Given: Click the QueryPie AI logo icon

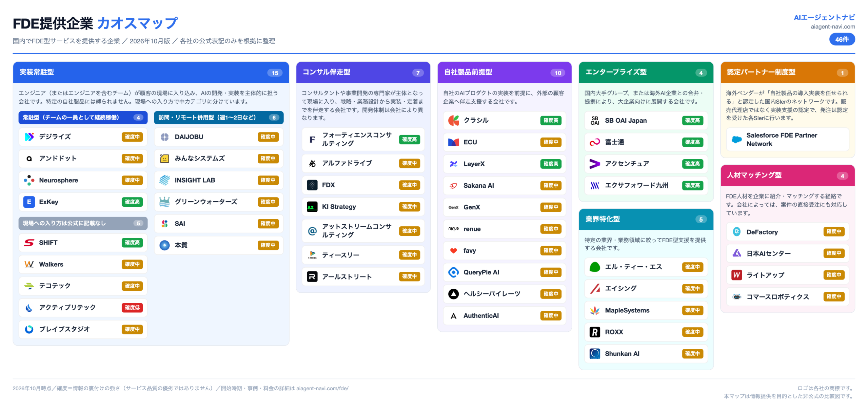Looking at the screenshot, I should [454, 272].
